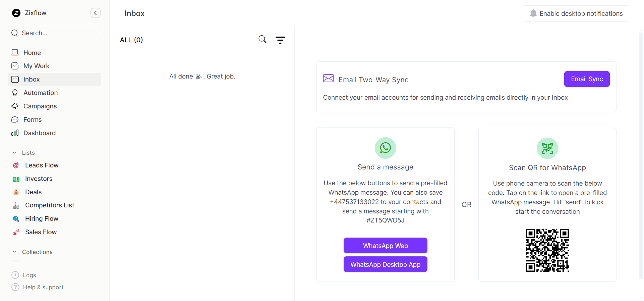Open Campaigns from the sidebar
This screenshot has height=301, width=644.
[x=40, y=106]
